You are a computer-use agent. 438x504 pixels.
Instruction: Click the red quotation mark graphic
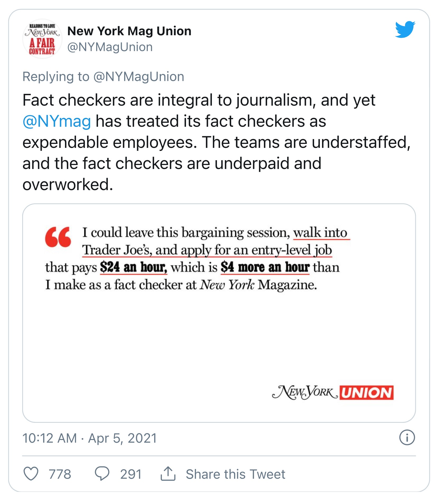click(58, 237)
